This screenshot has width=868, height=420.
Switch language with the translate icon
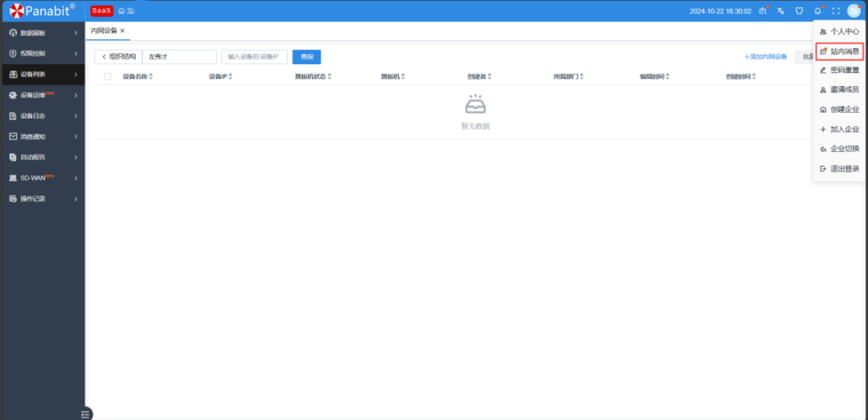(x=780, y=11)
